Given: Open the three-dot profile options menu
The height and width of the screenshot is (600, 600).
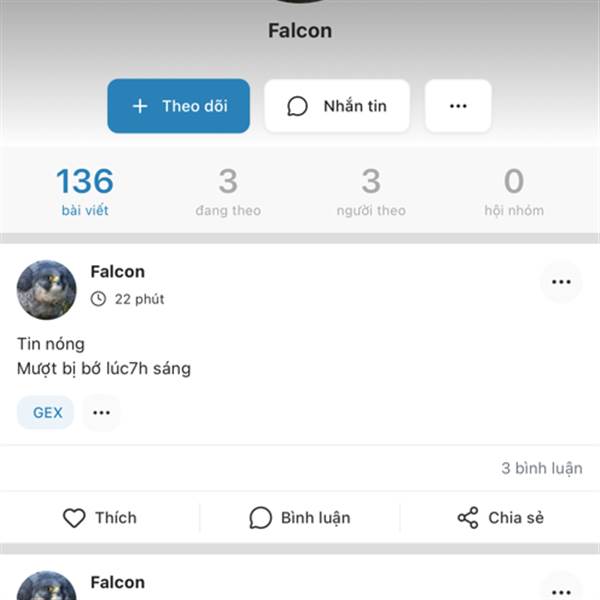Looking at the screenshot, I should [x=458, y=106].
